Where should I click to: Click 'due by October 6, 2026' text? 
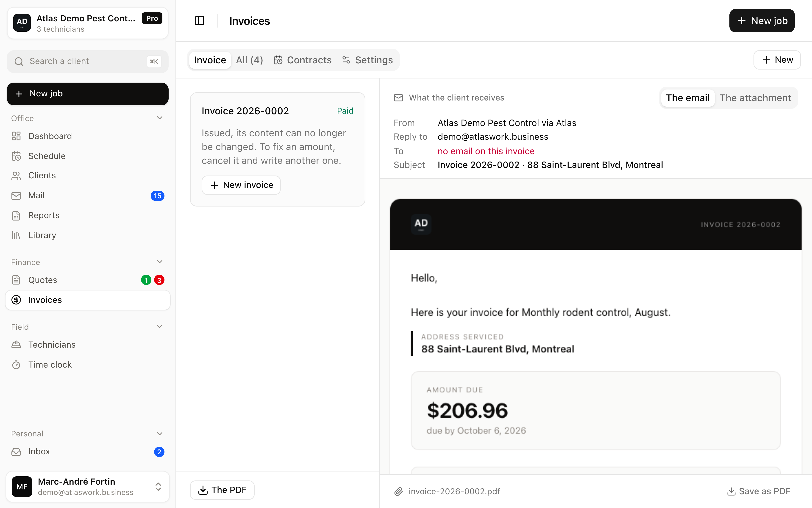pos(476,431)
